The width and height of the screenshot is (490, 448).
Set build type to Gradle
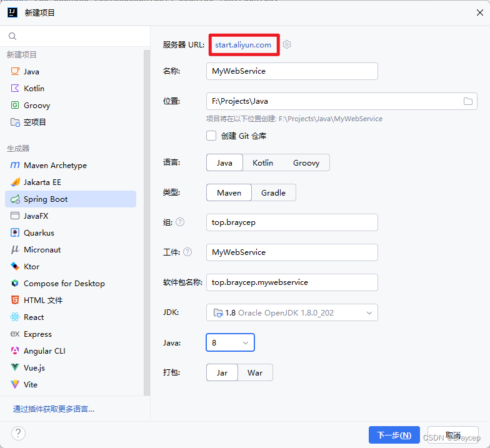274,192
